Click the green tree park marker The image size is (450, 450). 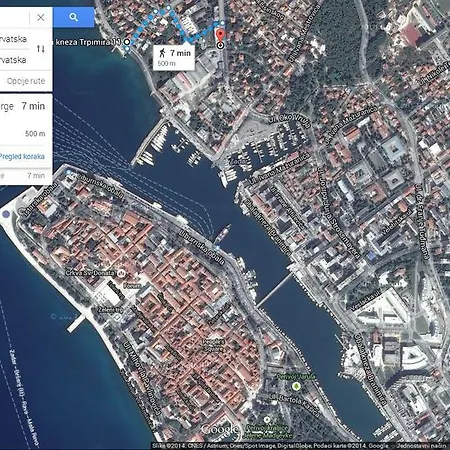pos(296,386)
